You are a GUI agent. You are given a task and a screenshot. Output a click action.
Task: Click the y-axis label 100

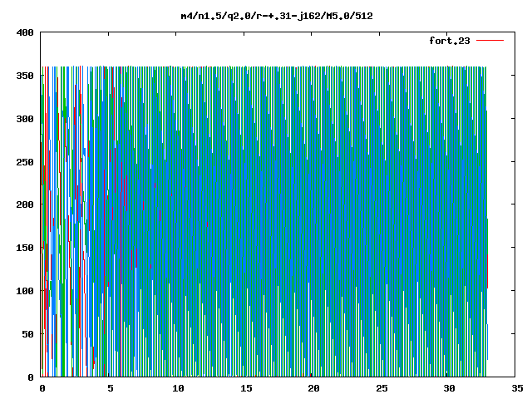25,291
